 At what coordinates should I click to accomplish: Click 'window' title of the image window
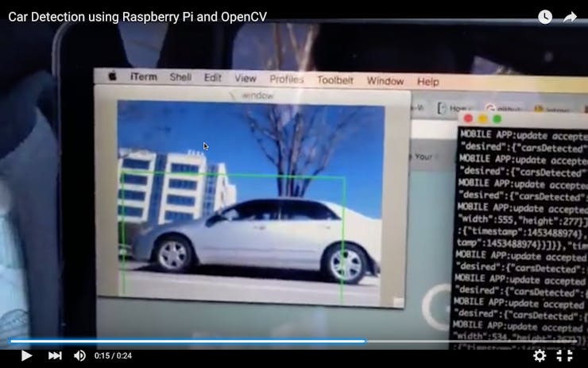click(257, 95)
